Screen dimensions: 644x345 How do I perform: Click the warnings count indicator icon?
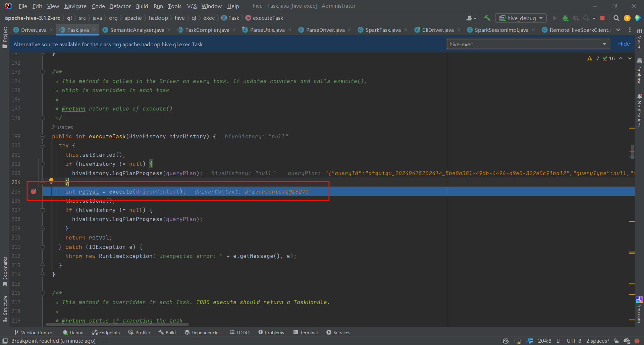(x=593, y=59)
